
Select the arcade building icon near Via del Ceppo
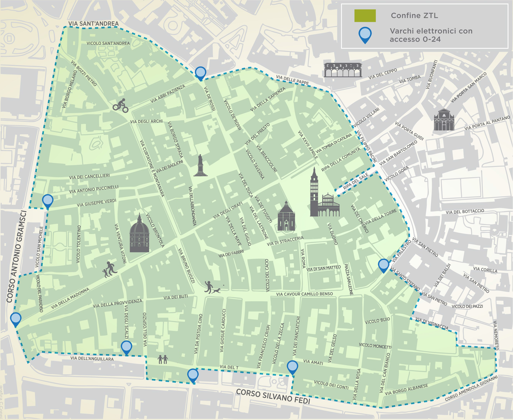343,70
